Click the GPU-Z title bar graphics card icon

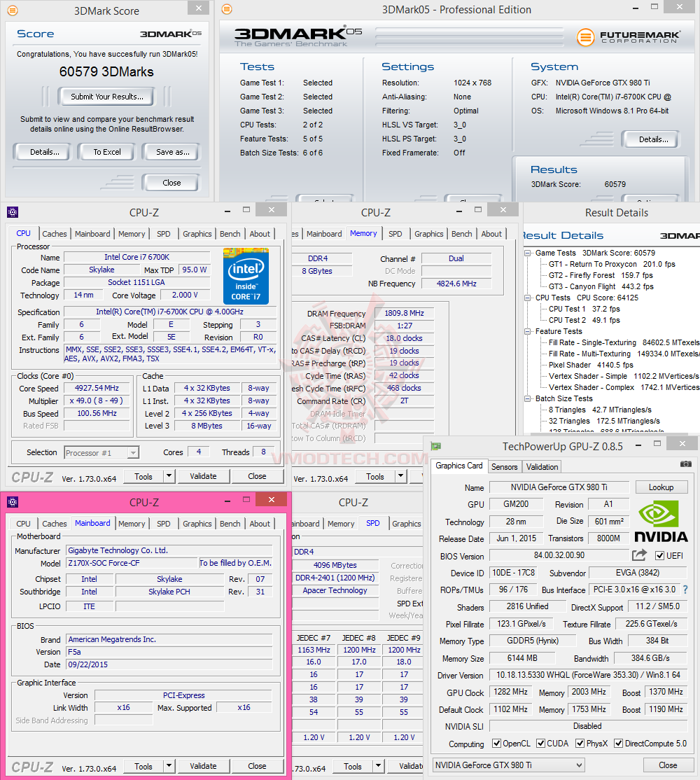point(436,446)
